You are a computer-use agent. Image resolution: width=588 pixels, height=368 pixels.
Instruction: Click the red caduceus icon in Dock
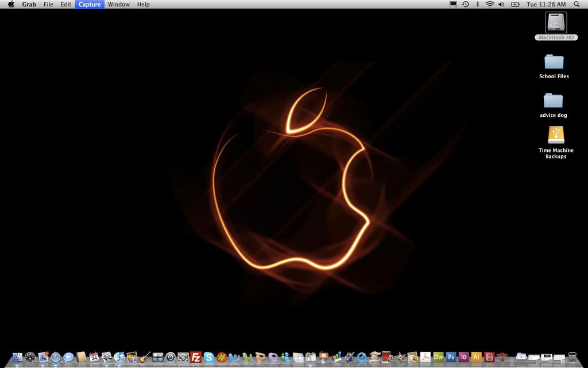(502, 357)
